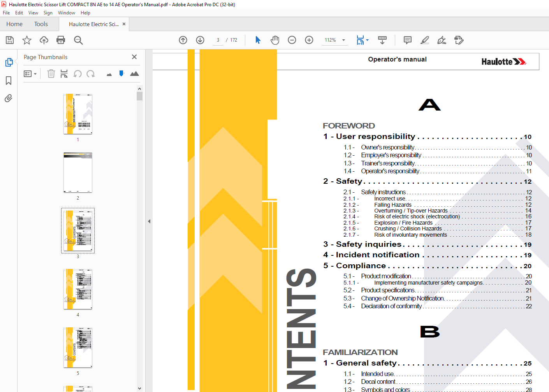The width and height of the screenshot is (549, 392).
Task: Click the thumbnail size slider marker
Action: coord(121,73)
